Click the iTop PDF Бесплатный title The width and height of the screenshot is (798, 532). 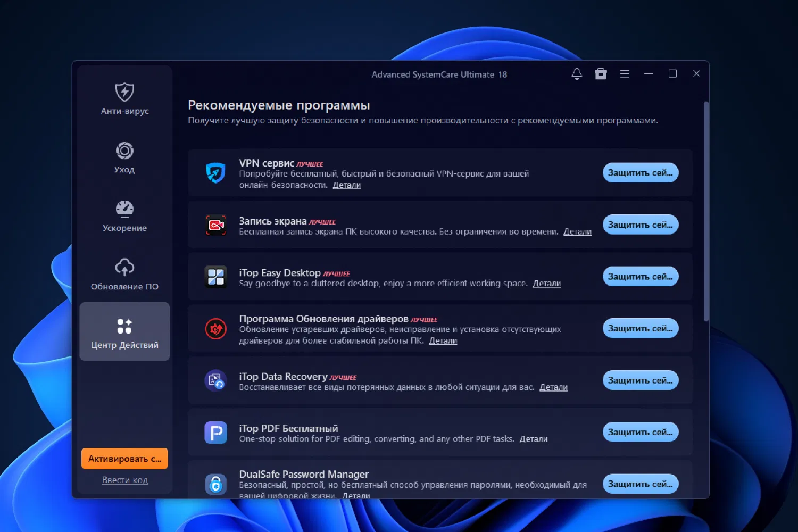(x=288, y=428)
